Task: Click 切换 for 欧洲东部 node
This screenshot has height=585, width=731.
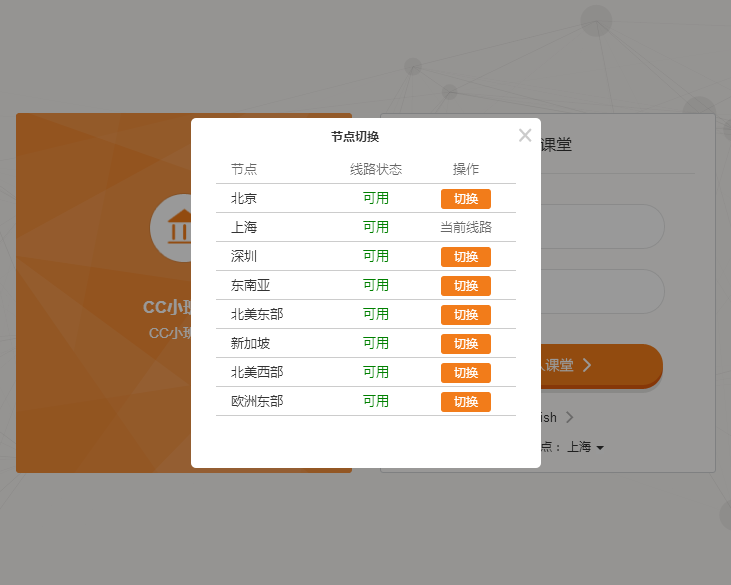Action: [x=465, y=402]
